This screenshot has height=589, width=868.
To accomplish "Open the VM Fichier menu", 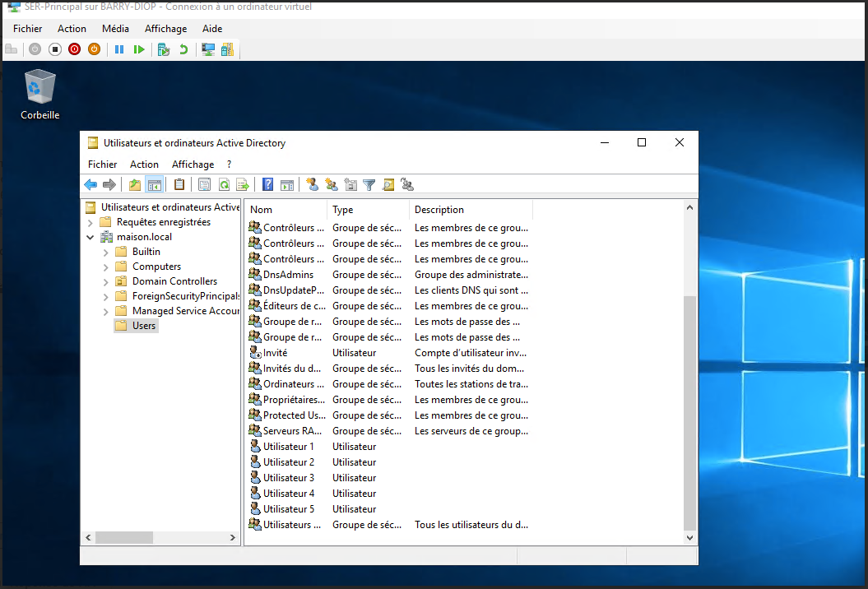I will point(28,29).
